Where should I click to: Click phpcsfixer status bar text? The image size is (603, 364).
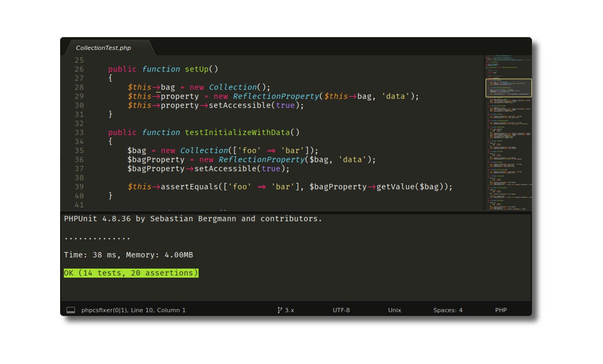click(104, 310)
